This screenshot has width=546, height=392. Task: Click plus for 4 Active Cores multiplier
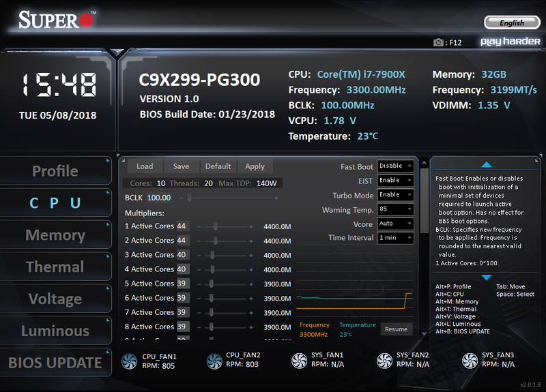click(251, 269)
